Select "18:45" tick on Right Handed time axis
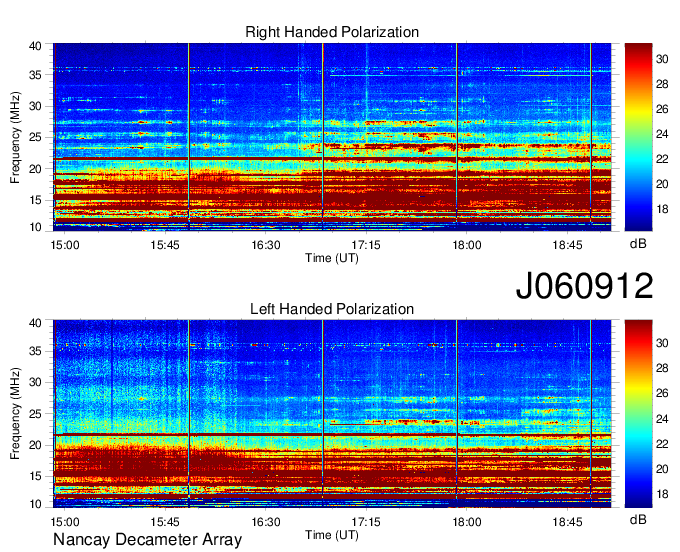Viewport: 680px width, 552px height. click(x=567, y=245)
